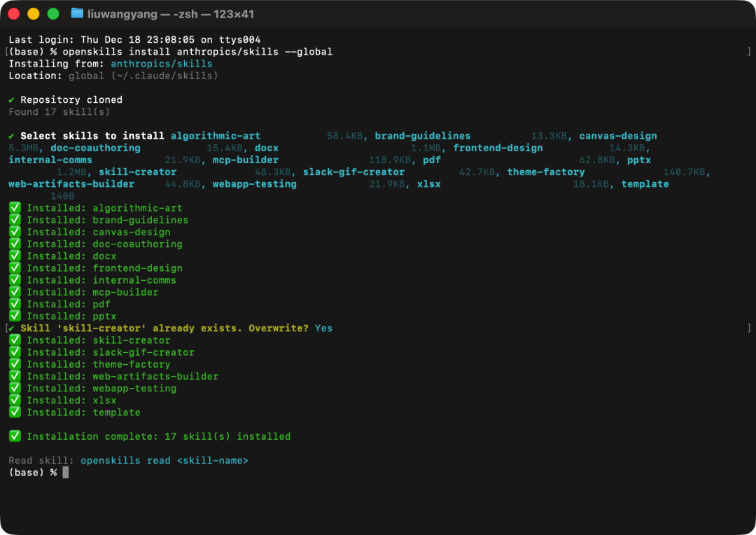Viewport: 756px width, 535px height.
Task: Click the 'Select skills to install' heading text
Action: click(x=92, y=136)
